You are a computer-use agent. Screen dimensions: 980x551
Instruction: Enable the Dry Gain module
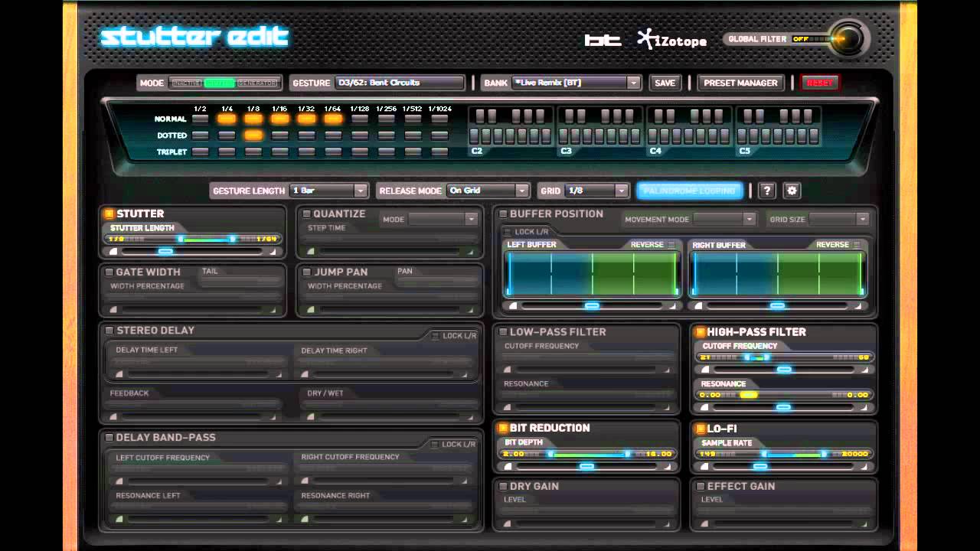tap(503, 487)
